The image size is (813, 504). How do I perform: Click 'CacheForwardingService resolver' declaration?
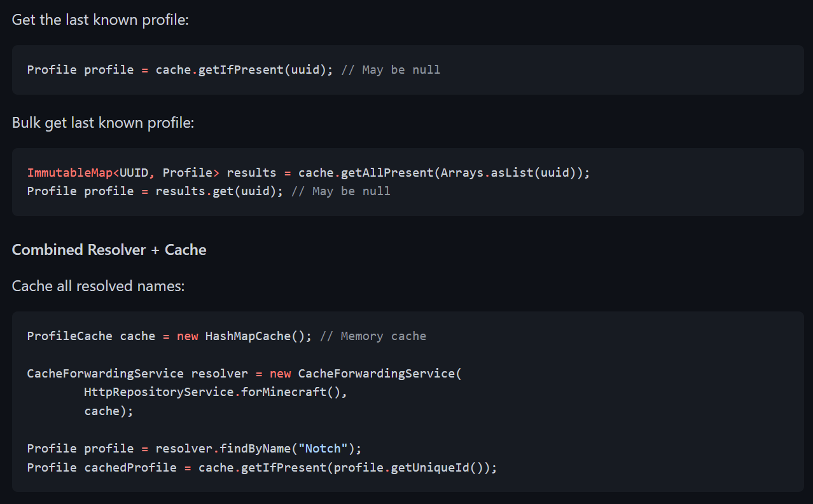(x=137, y=374)
